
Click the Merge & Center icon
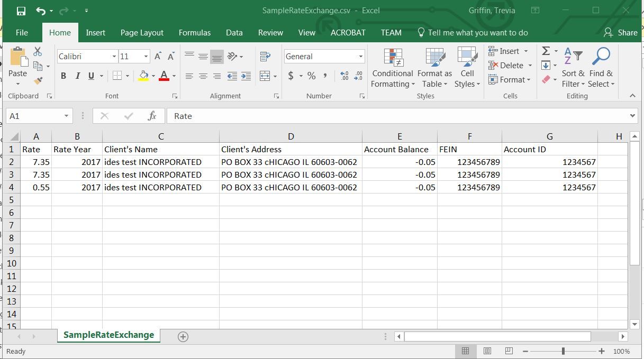coord(266,76)
